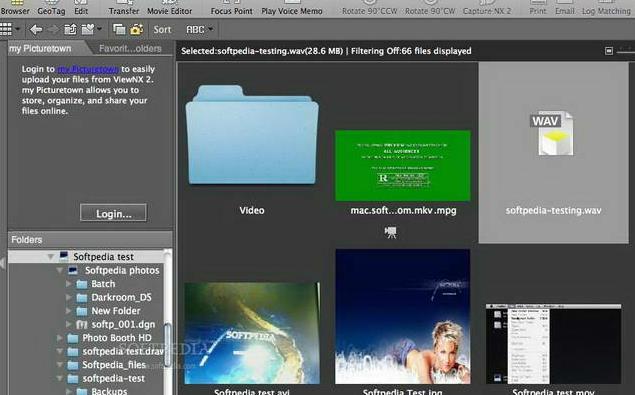Go back with the left arrow
This screenshot has width=635, height=395.
(36, 29)
